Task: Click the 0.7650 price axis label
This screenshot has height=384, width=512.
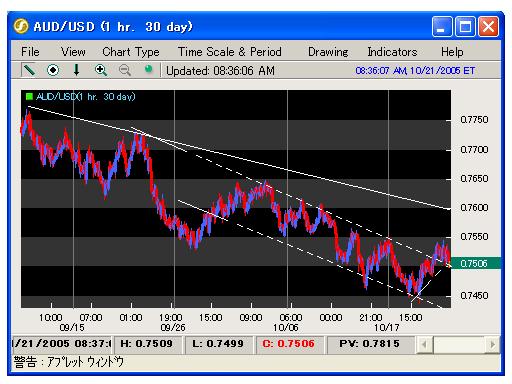Action: tap(474, 178)
